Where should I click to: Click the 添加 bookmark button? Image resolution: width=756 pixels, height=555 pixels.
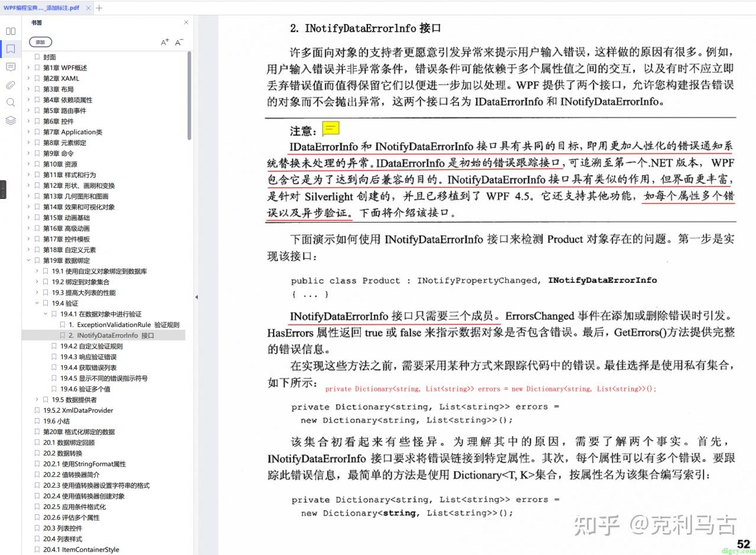pos(40,42)
